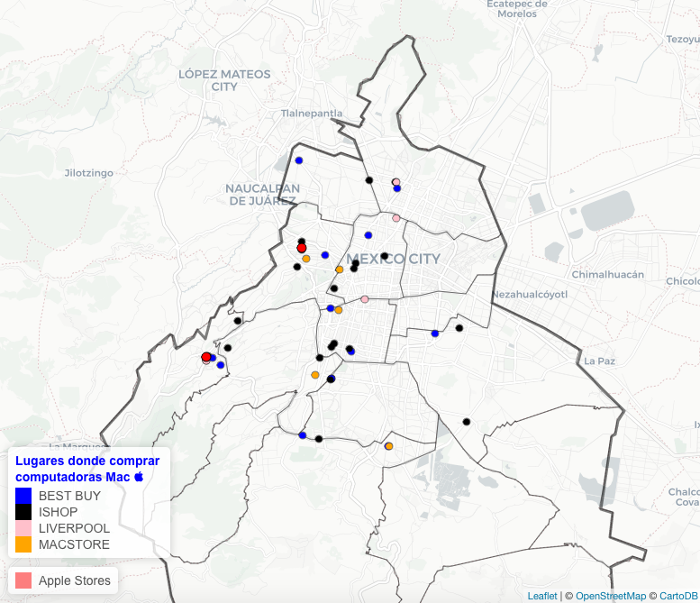Open the Leaflet attribution link

[541, 596]
